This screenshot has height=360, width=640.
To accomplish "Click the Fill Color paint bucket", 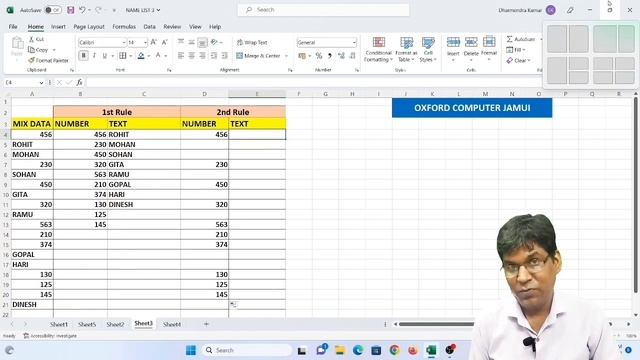I will click(141, 56).
